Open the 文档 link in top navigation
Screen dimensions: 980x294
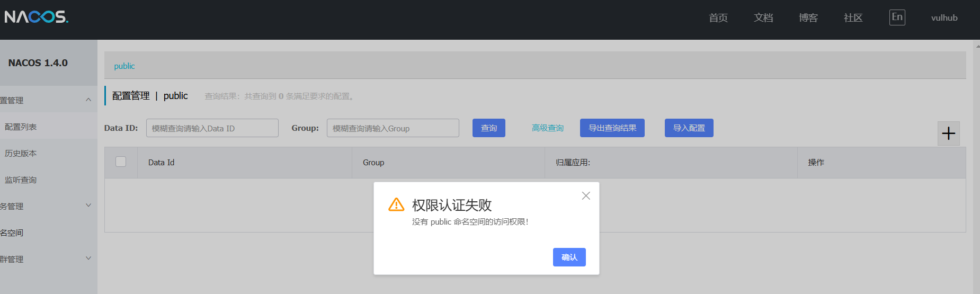[763, 18]
